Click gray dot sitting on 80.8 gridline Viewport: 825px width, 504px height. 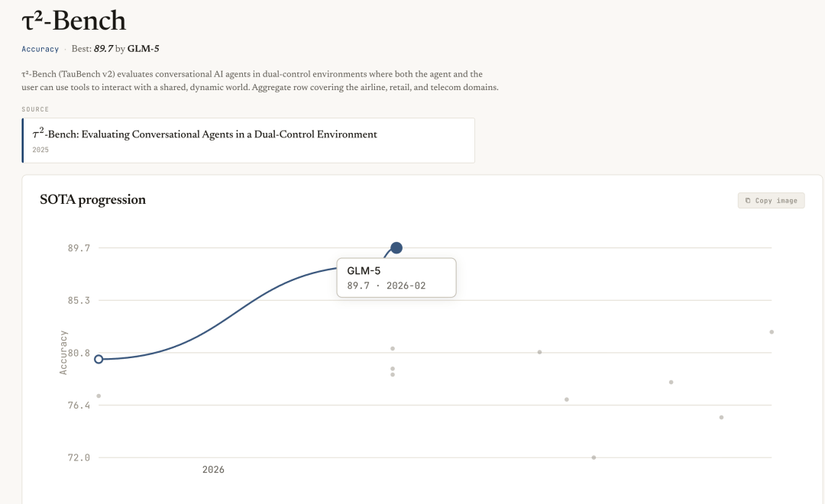point(539,352)
